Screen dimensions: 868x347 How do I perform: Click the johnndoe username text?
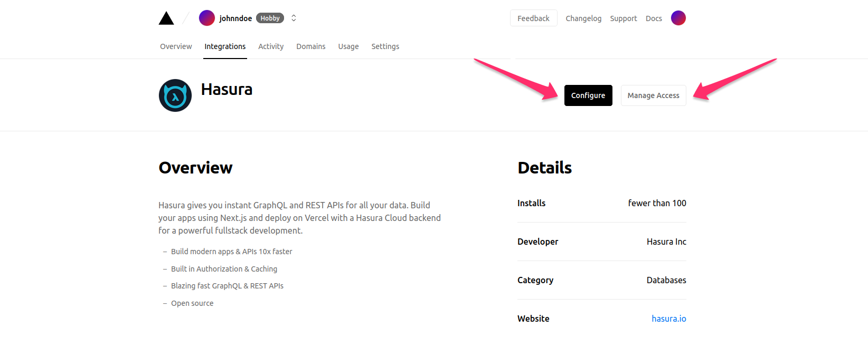pos(235,18)
